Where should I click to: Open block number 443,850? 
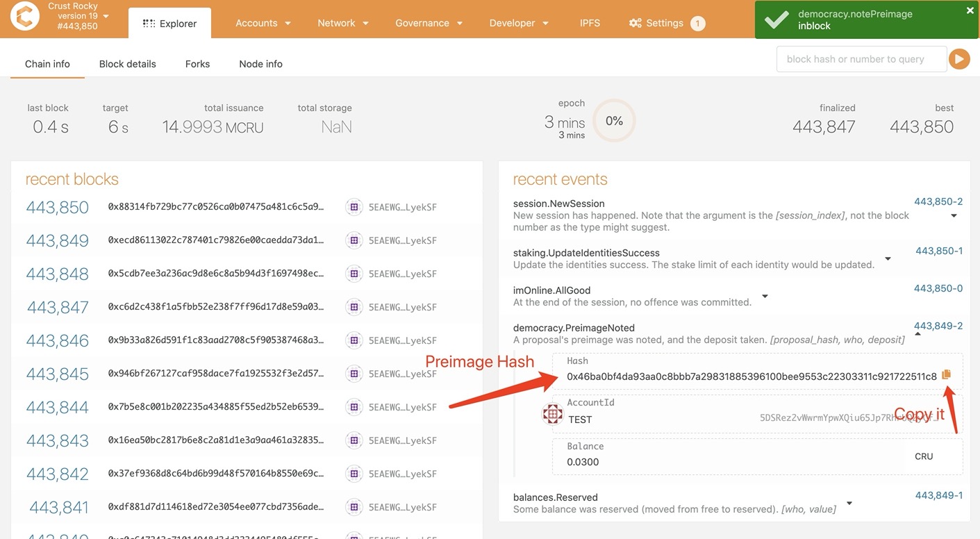tap(58, 207)
